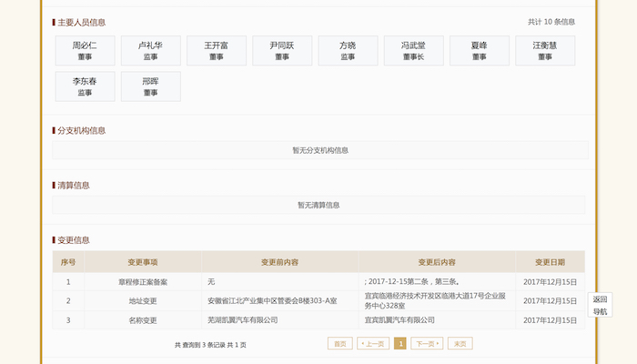Click 芜湖凯翼汽车有限公司 in the table

(x=243, y=320)
